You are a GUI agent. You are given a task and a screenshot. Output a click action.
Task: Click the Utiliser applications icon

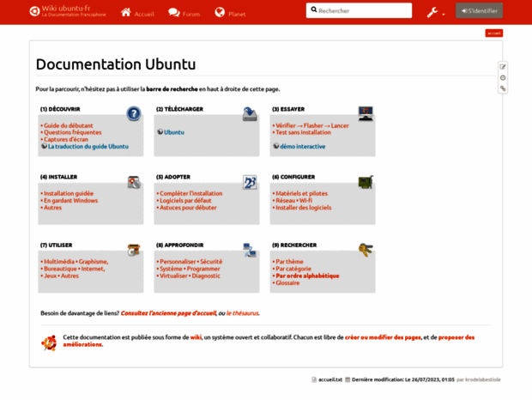[134, 250]
